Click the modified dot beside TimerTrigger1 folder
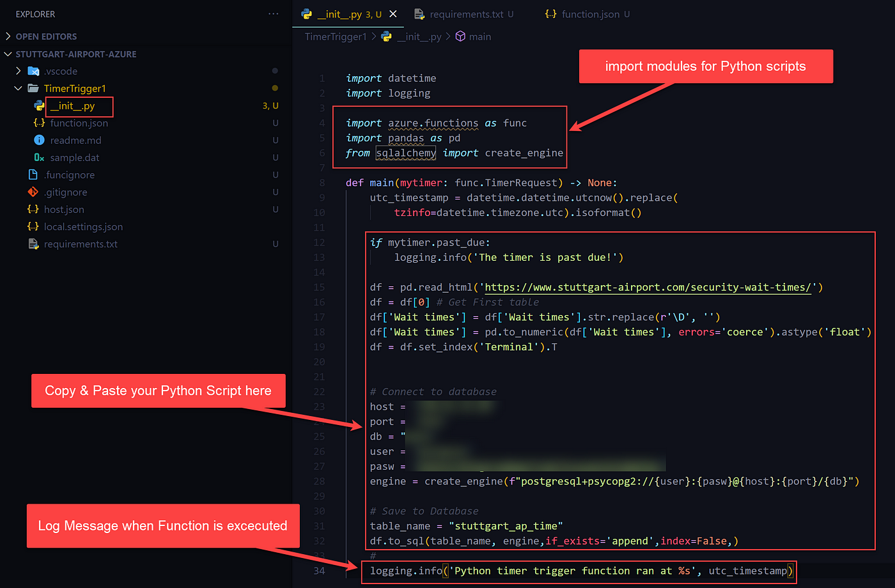Screen dimensions: 895x588 pyautogui.click(x=275, y=88)
